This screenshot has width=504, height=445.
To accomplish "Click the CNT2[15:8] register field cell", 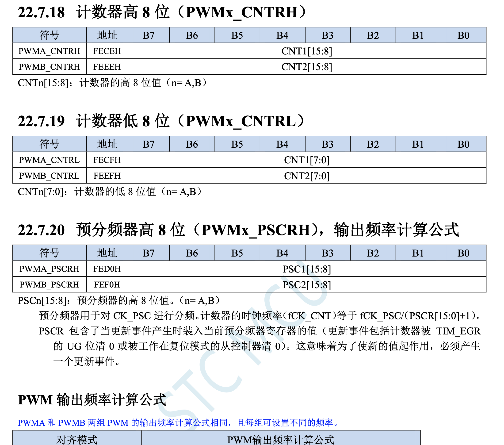I will pyautogui.click(x=307, y=67).
